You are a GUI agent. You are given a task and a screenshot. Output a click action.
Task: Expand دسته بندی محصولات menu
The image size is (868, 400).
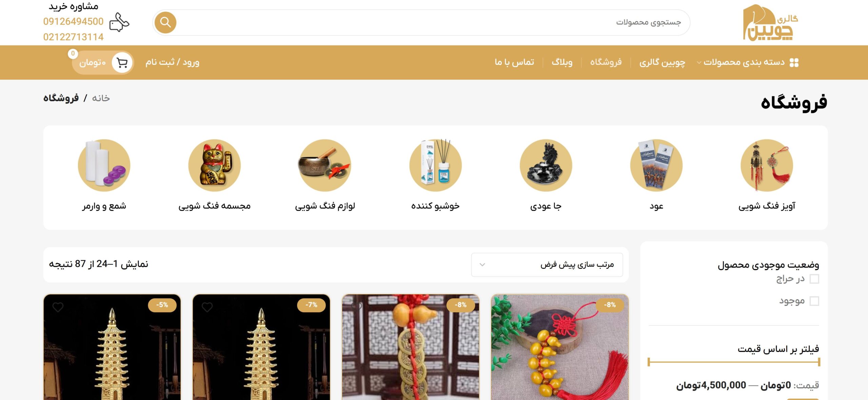pyautogui.click(x=744, y=62)
